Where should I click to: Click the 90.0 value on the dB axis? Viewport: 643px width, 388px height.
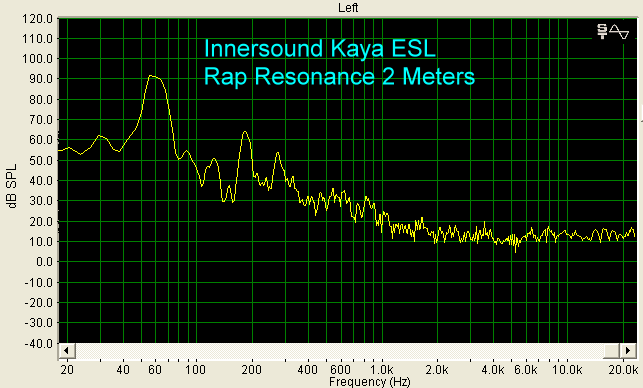pos(41,79)
